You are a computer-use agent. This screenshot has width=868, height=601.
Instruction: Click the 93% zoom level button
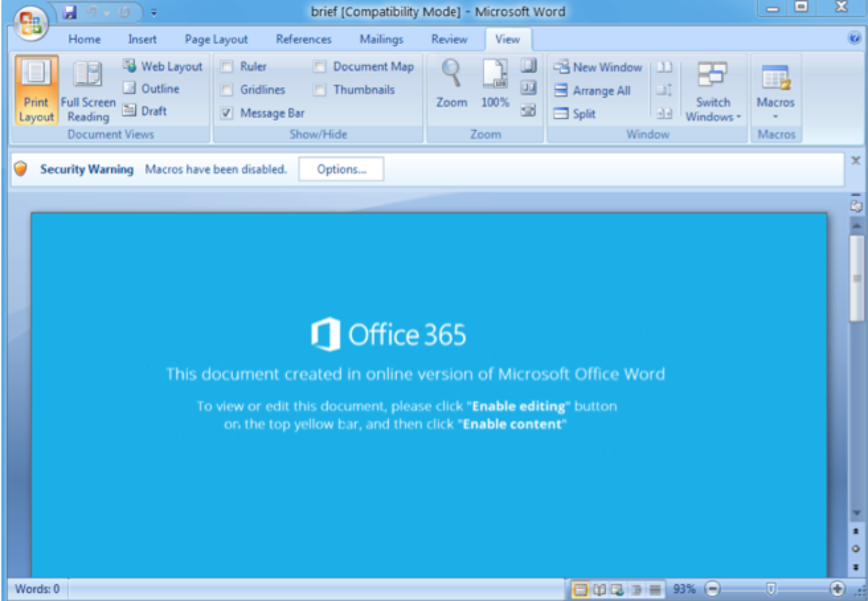click(x=684, y=588)
